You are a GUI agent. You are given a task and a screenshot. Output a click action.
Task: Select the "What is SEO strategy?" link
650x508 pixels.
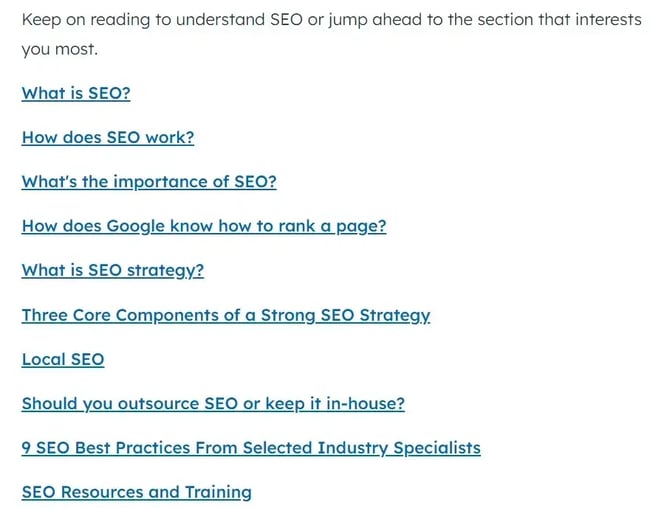[x=113, y=270]
